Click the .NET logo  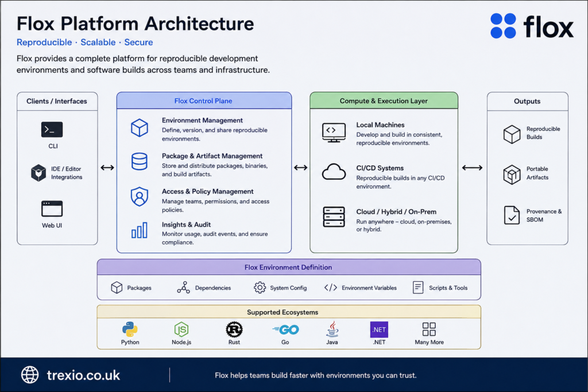[379, 330]
